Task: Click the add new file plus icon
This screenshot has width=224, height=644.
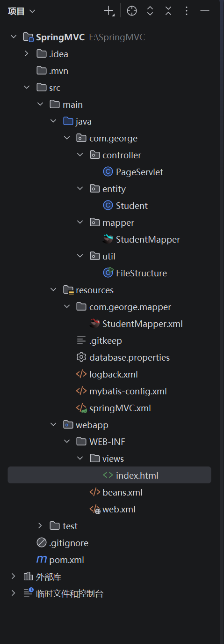Action: (109, 11)
